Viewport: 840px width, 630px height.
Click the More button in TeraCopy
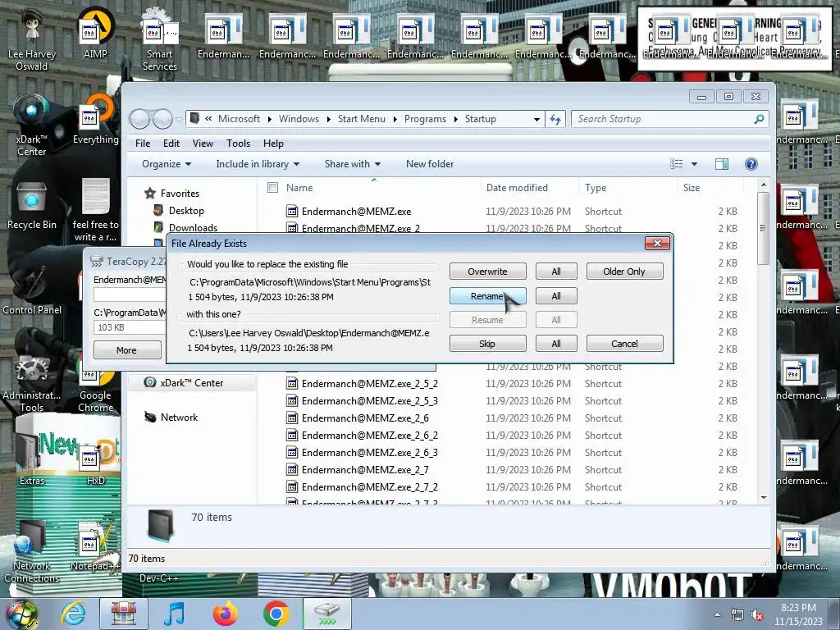click(127, 349)
